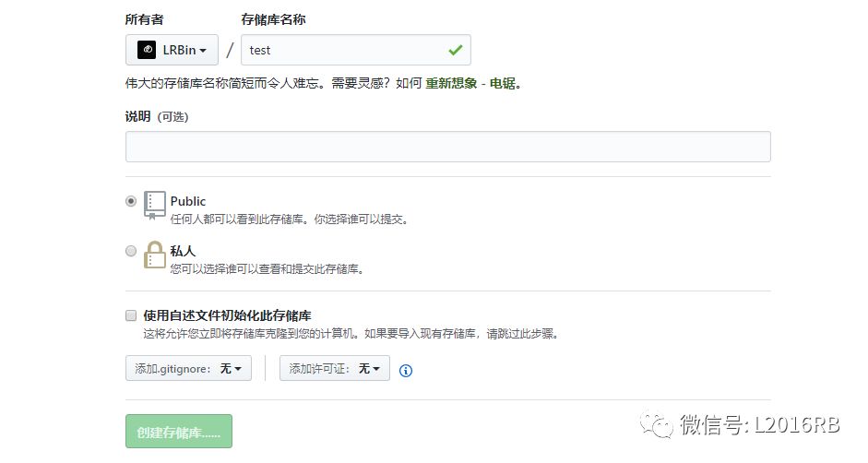Screen dimensions: 868x463
Task: Click text 您可以选择谁可以查看和提交此存储库
Action: 267,269
